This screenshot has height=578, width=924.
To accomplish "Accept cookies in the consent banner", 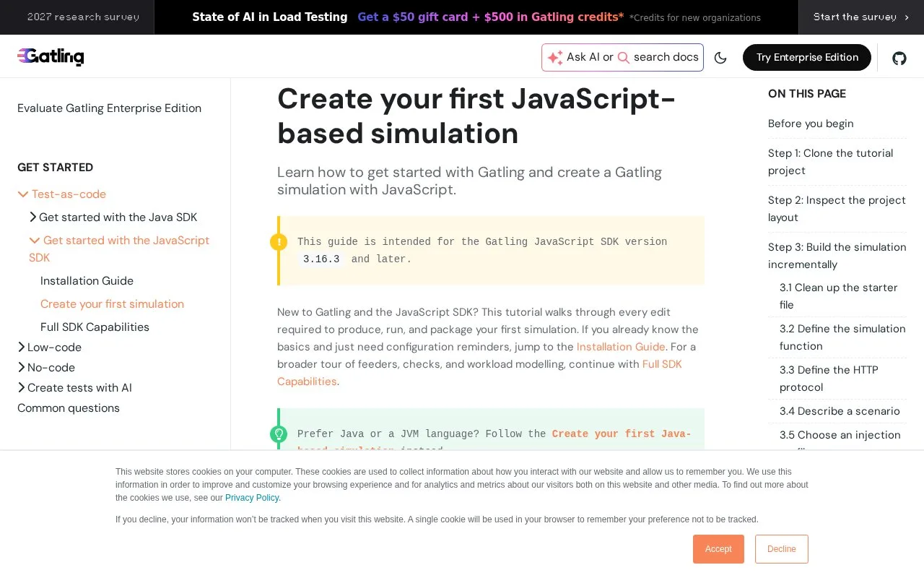I will (718, 549).
